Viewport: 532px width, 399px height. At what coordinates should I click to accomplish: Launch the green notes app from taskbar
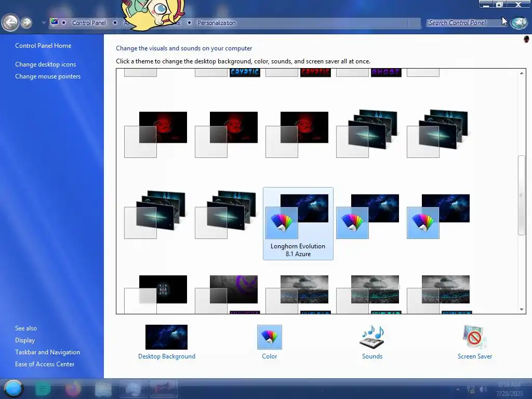point(43,389)
